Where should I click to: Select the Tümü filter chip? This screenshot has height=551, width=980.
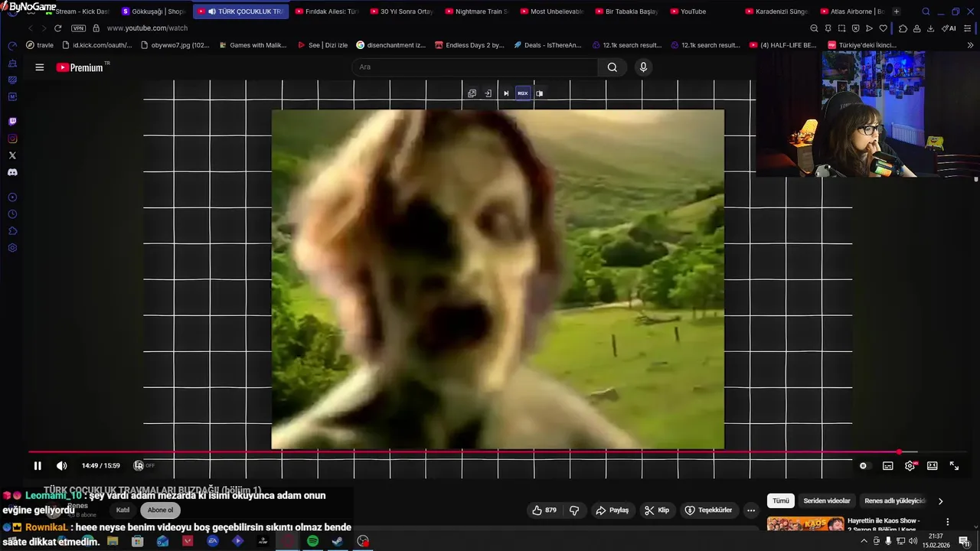point(781,501)
